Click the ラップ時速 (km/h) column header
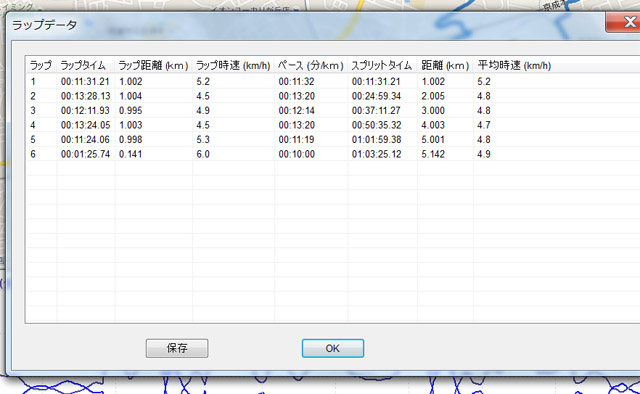 pyautogui.click(x=233, y=65)
